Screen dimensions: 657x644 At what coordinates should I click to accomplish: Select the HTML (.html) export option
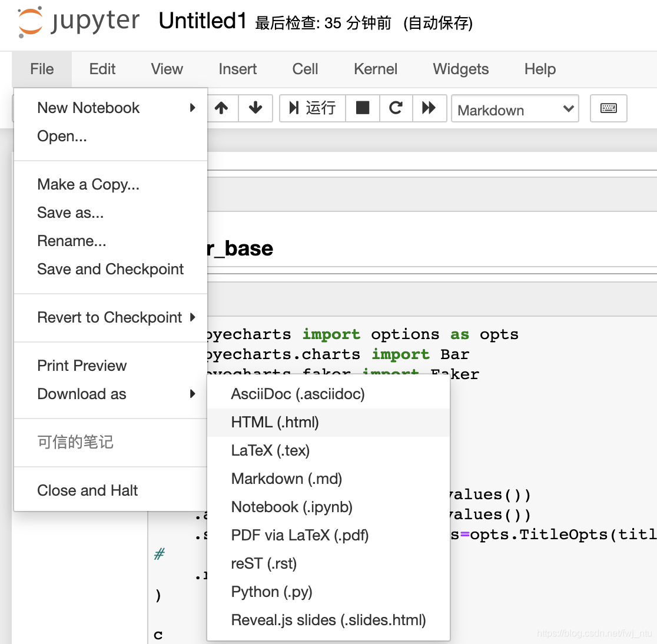pyautogui.click(x=275, y=422)
